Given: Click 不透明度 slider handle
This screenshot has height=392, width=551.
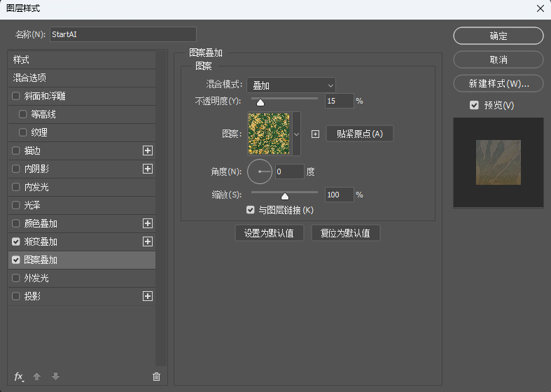Looking at the screenshot, I should pos(260,102).
